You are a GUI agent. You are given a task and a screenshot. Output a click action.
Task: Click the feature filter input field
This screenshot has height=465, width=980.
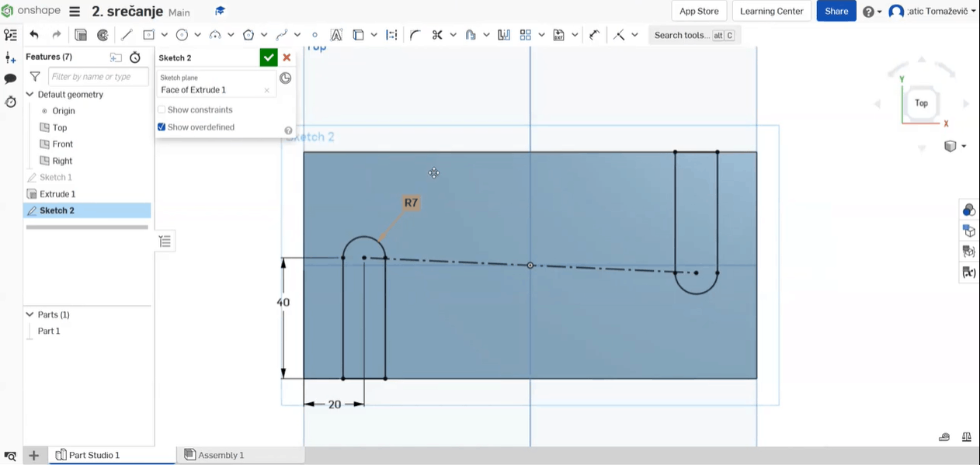pos(98,77)
